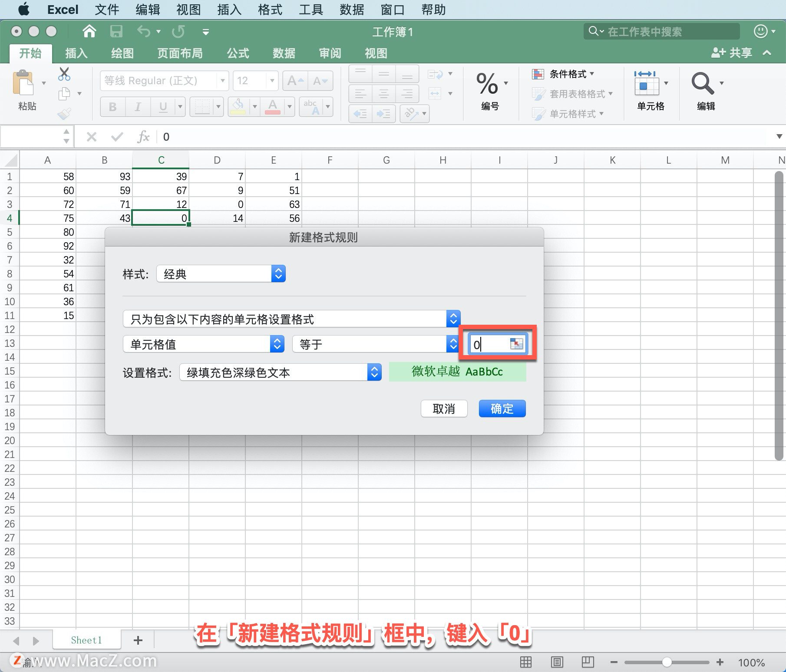The image size is (786, 672).
Task: Open the 单元格值 dropdown
Action: click(204, 344)
